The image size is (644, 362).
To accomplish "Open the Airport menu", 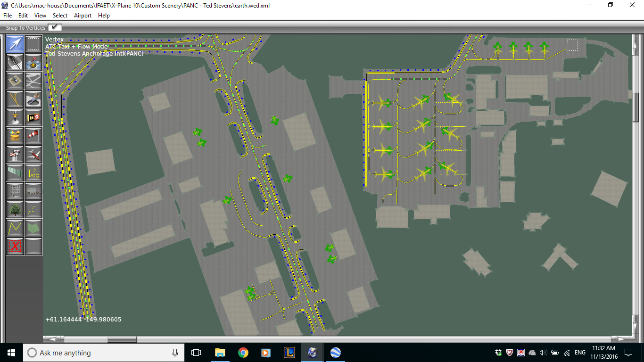I will (83, 16).
